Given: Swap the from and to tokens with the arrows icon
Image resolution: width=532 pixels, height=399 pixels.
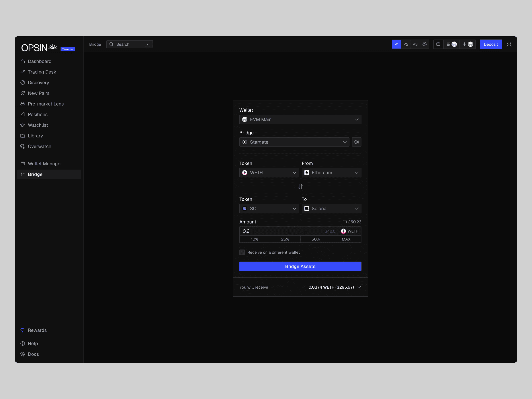Looking at the screenshot, I should pyautogui.click(x=300, y=186).
